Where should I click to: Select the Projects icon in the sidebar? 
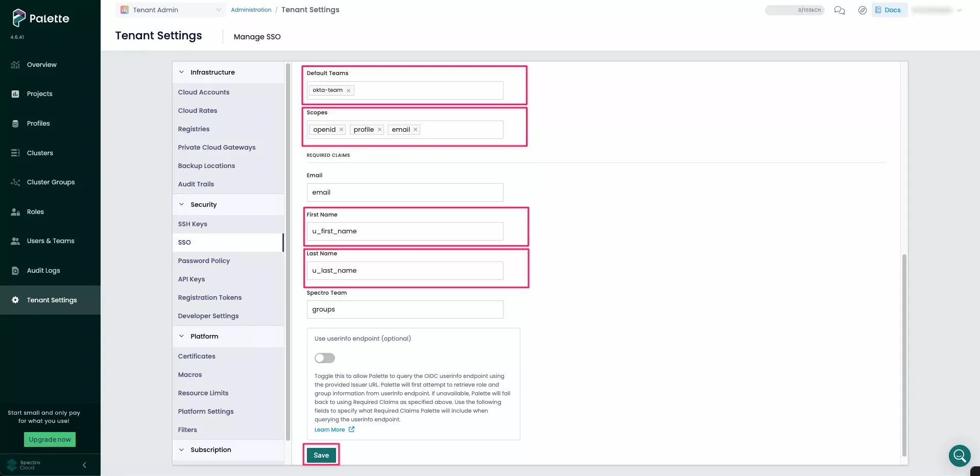click(x=15, y=93)
